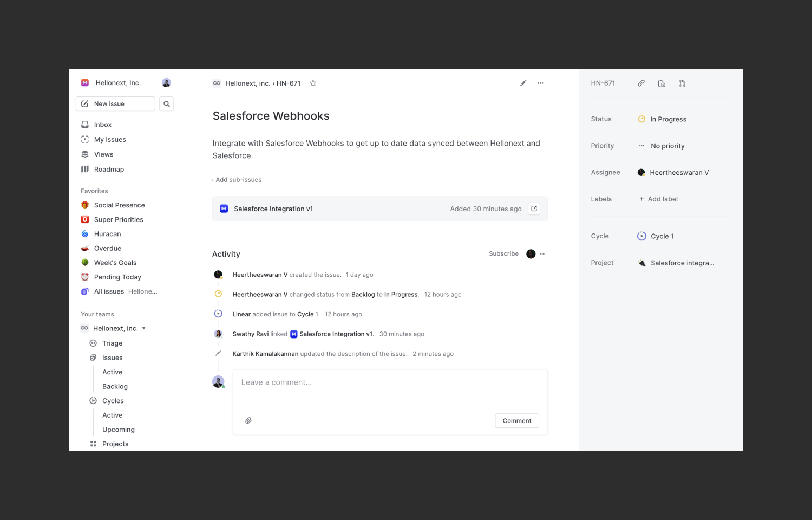
Task: Click Salesforce Integration v1 in activity log
Action: click(331, 334)
